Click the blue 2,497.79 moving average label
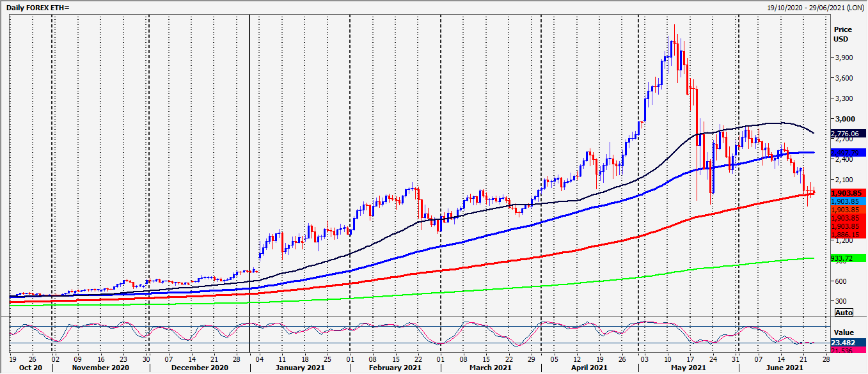 pyautogui.click(x=848, y=153)
